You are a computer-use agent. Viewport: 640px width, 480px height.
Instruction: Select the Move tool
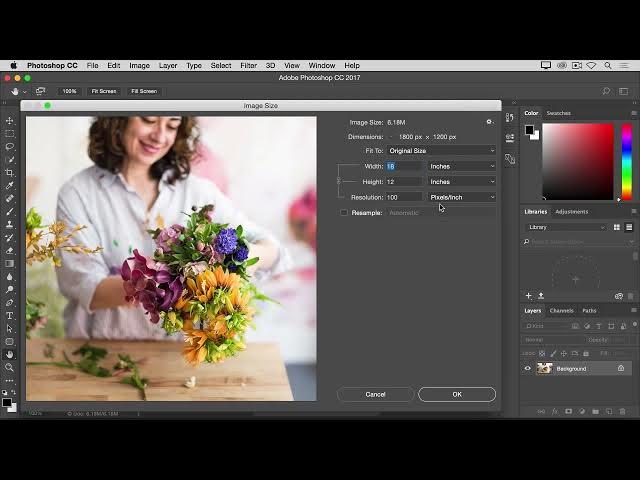coord(10,121)
